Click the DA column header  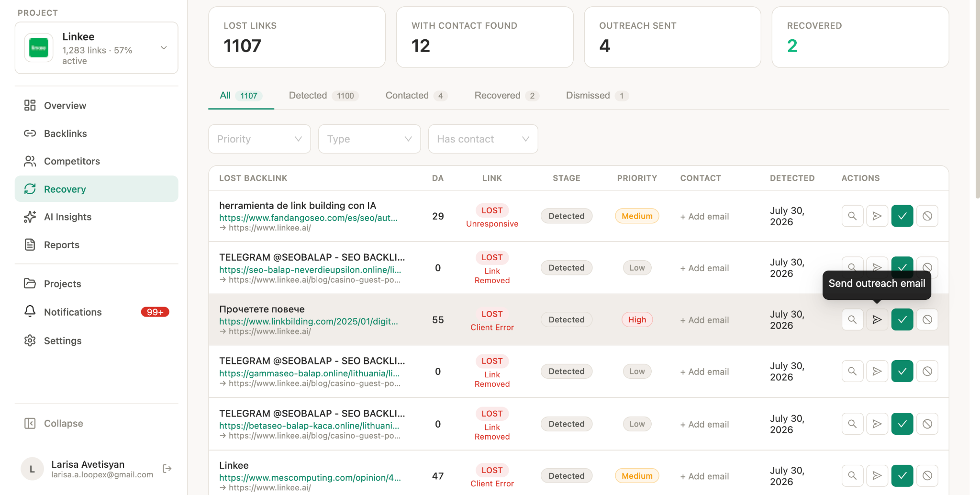(x=437, y=178)
